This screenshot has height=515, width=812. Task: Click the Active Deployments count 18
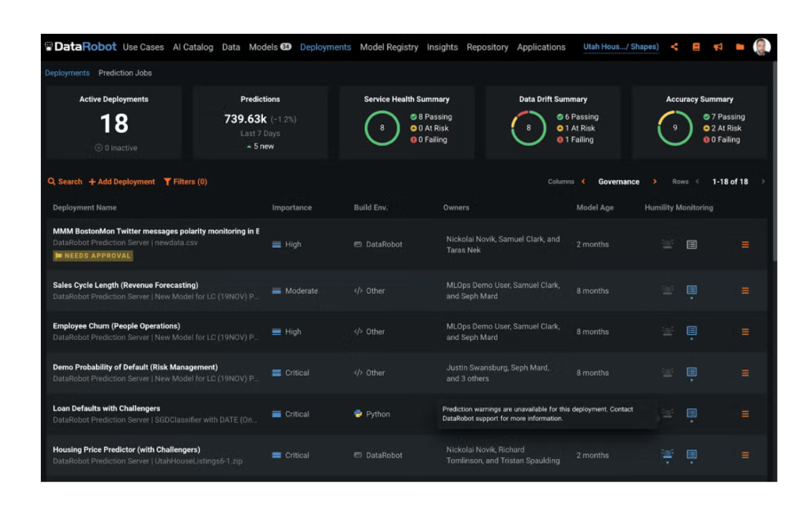(114, 123)
